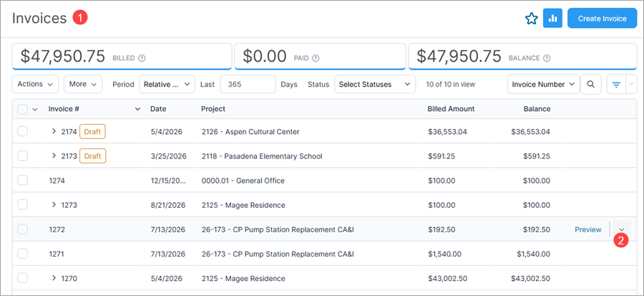Image resolution: width=644 pixels, height=296 pixels.
Task: Click date 8/21/2026 for invoice 1273
Action: (x=168, y=205)
